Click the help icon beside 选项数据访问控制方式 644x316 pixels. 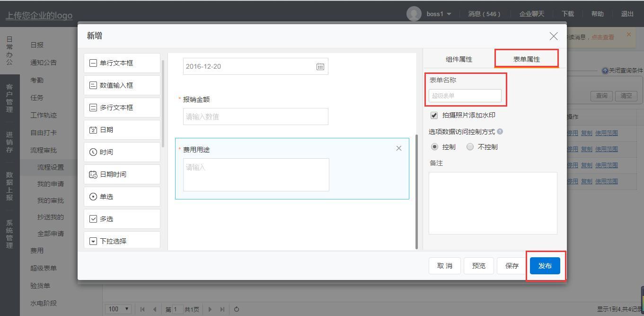tap(500, 132)
